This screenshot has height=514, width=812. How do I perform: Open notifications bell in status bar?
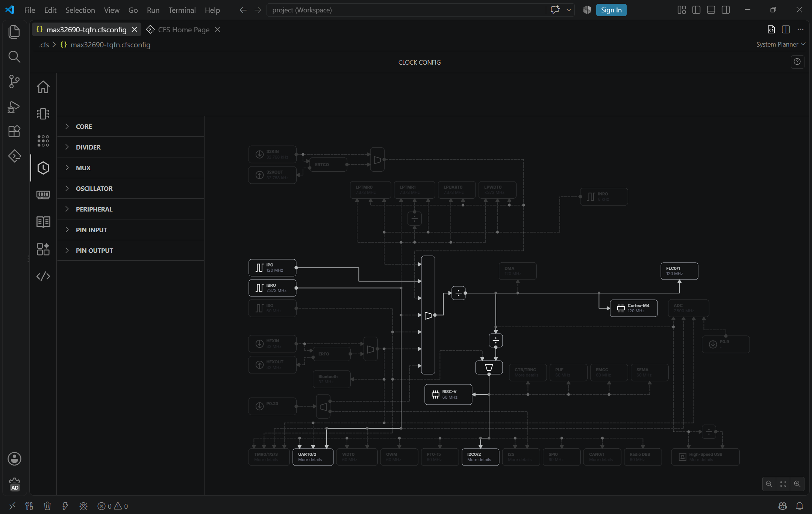click(x=800, y=506)
